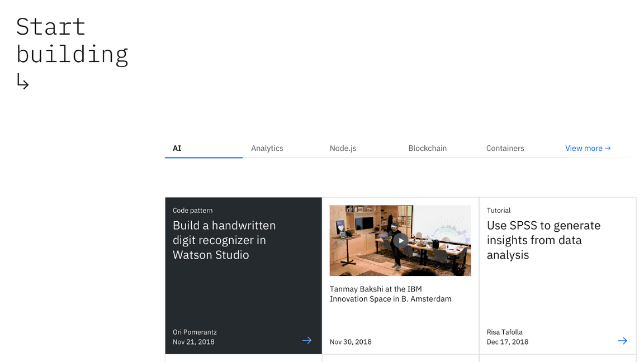Open Use SPSS to generate insights title
Image resolution: width=644 pixels, height=362 pixels.
click(543, 240)
